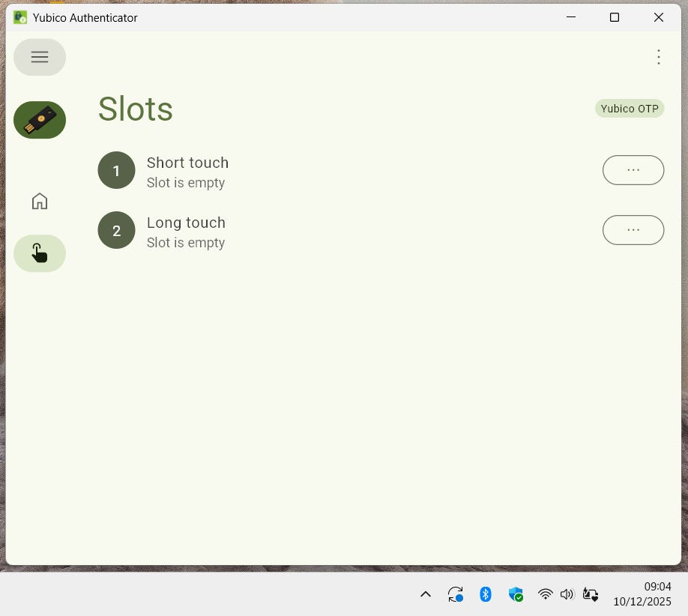Open the Wi-Fi network icon

pyautogui.click(x=545, y=594)
